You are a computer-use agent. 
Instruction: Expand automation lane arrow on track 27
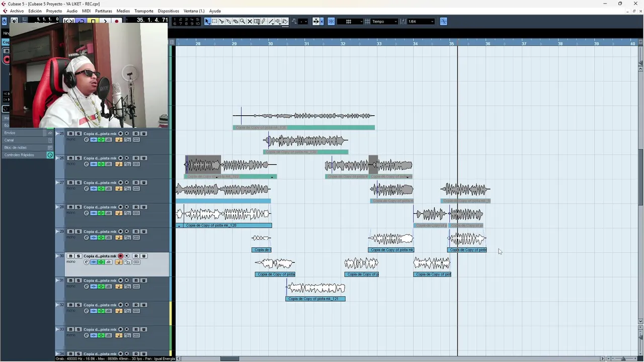pos(57,184)
